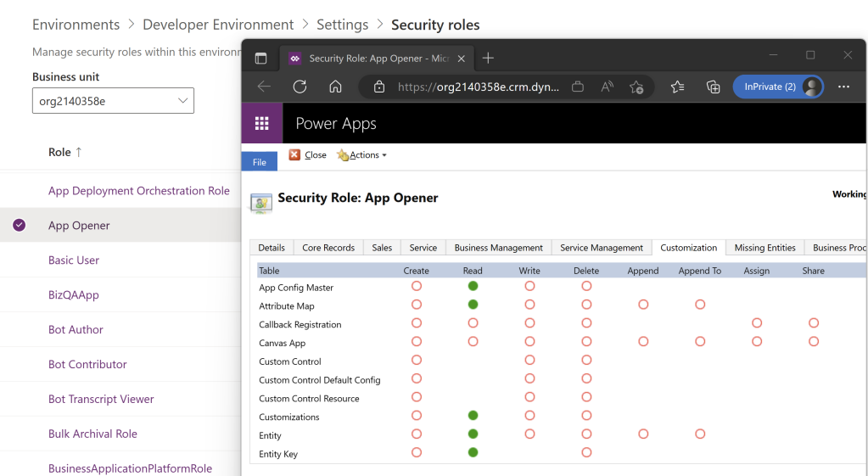Click the browser refresh icon
The image size is (868, 476).
[300, 87]
